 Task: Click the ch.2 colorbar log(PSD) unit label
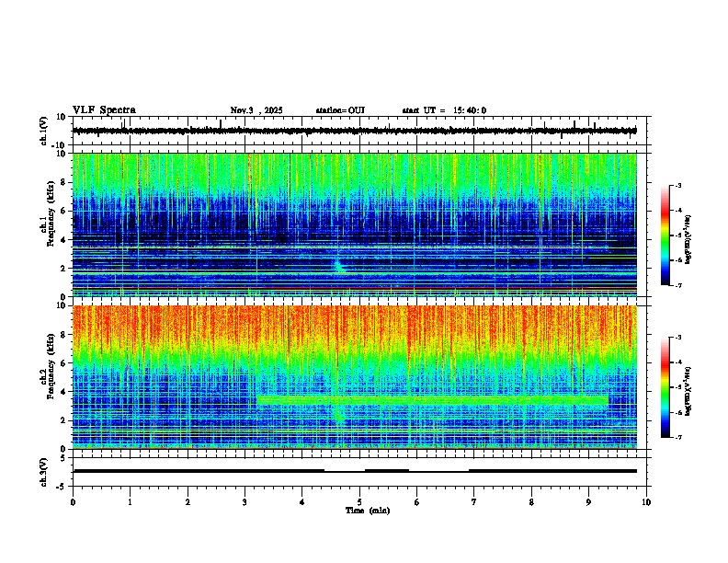tap(688, 391)
